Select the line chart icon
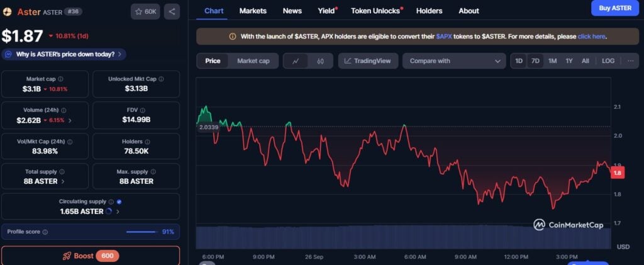Image resolution: width=644 pixels, height=265 pixels. coord(296,61)
